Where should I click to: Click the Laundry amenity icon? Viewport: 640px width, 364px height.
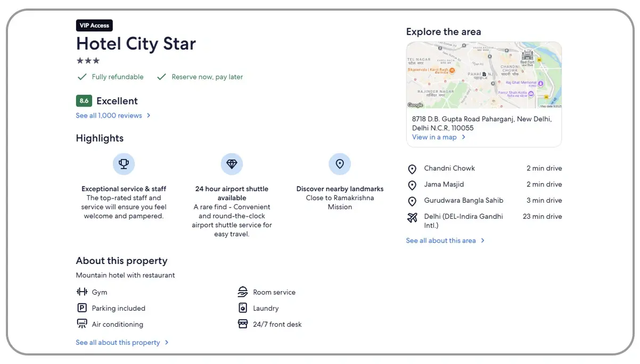tap(243, 308)
